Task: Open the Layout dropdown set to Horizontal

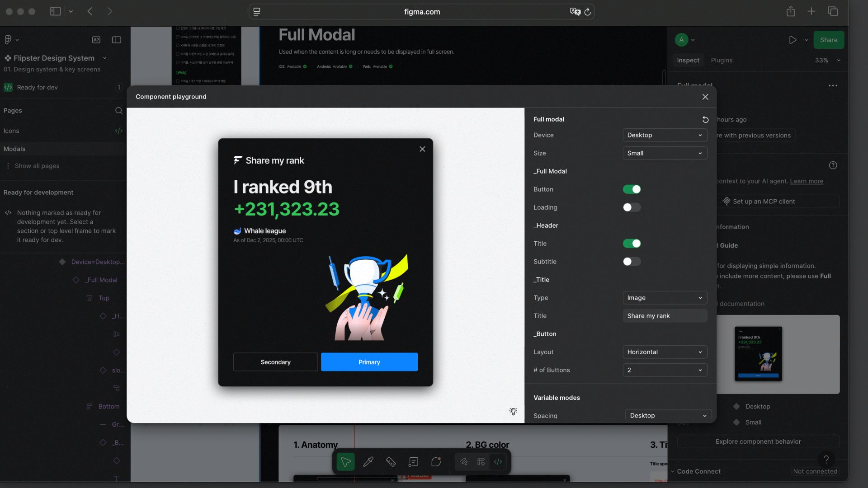Action: point(665,352)
